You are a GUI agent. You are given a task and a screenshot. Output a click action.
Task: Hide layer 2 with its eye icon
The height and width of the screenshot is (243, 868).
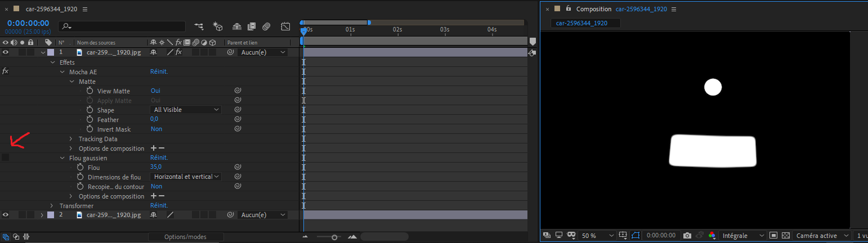pyautogui.click(x=6, y=215)
